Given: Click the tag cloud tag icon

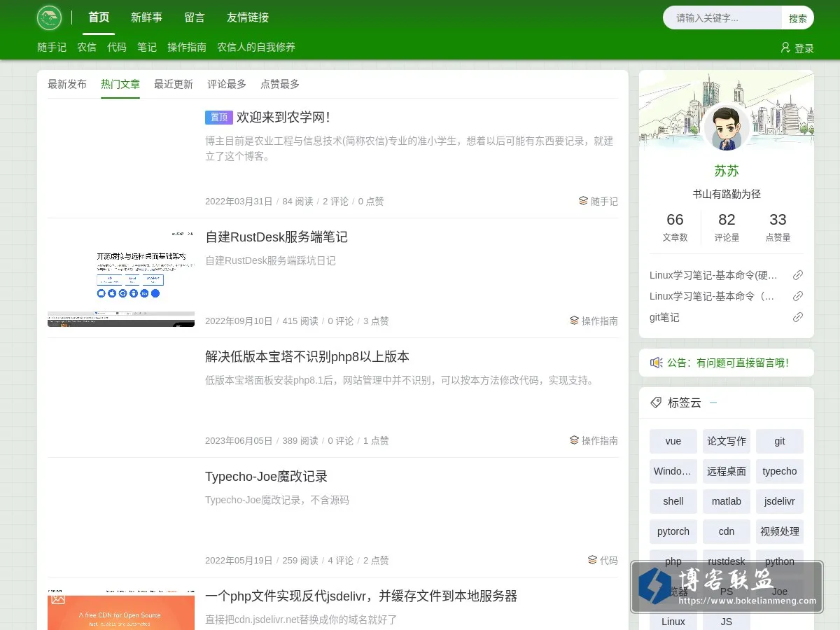Looking at the screenshot, I should [x=656, y=402].
